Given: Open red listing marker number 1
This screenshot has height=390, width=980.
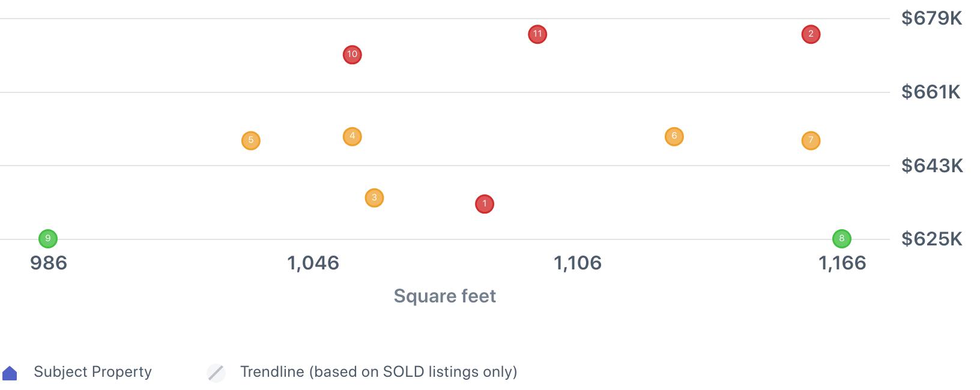Looking at the screenshot, I should point(485,204).
